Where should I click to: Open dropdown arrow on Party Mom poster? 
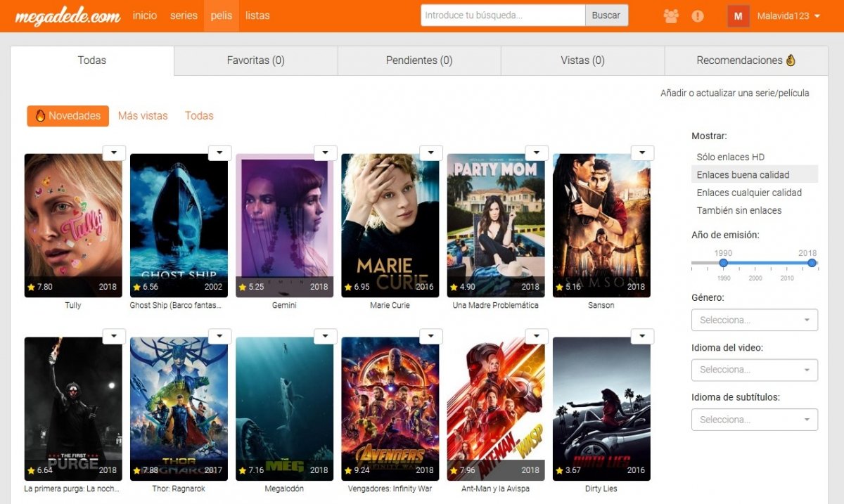[x=536, y=153]
